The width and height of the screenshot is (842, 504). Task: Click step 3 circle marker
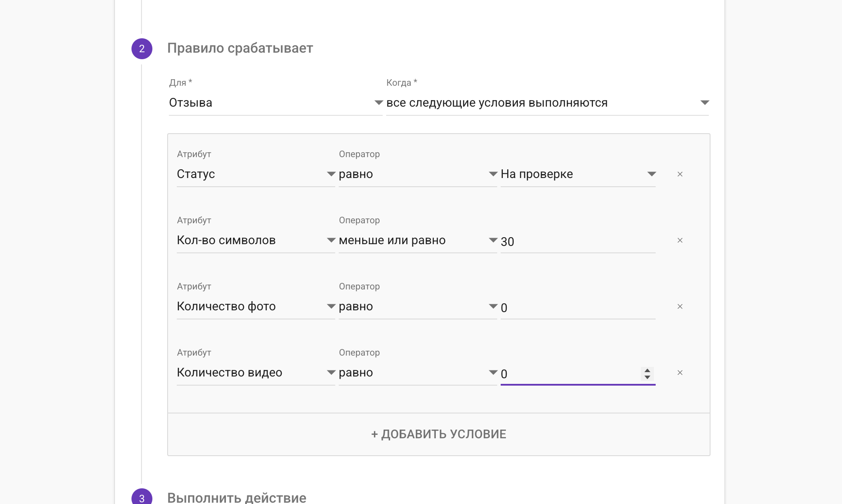pos(142,497)
